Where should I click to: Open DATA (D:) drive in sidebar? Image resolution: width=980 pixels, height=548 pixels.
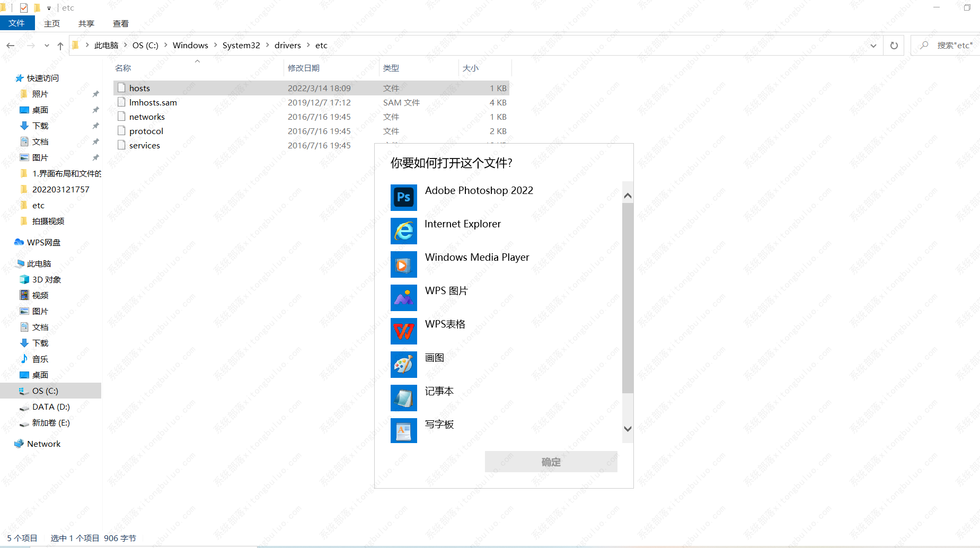tap(51, 406)
